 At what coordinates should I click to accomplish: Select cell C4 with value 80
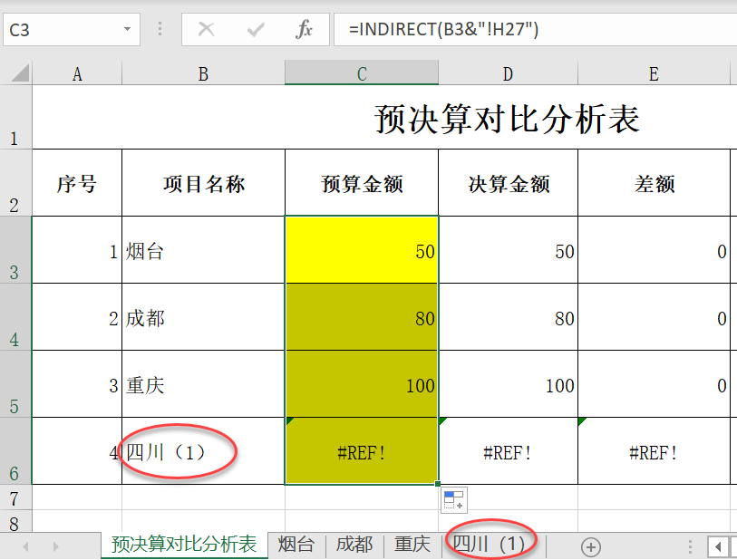tap(362, 317)
